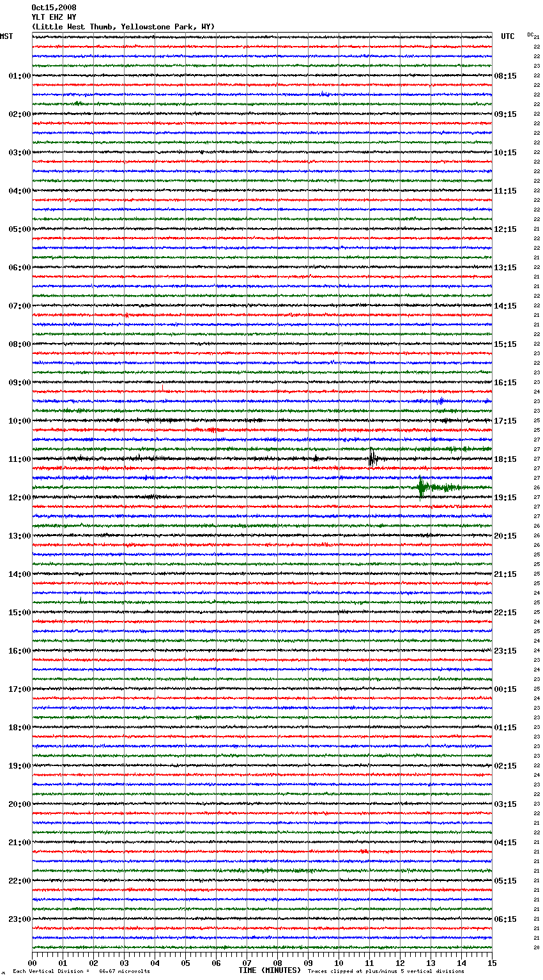Click the large green seismic event spike
Screen dimensions: 543x980
coord(421,487)
